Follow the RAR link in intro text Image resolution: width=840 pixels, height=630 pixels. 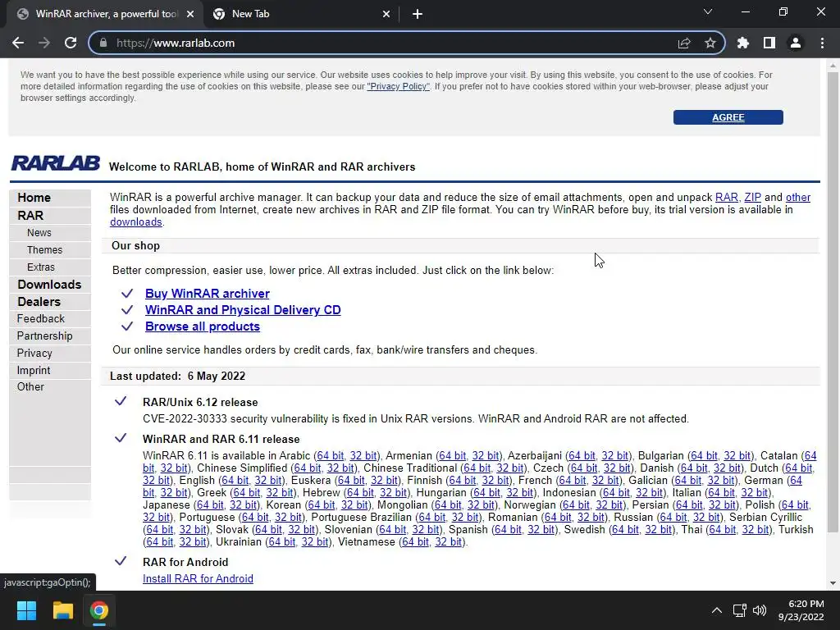tap(727, 197)
